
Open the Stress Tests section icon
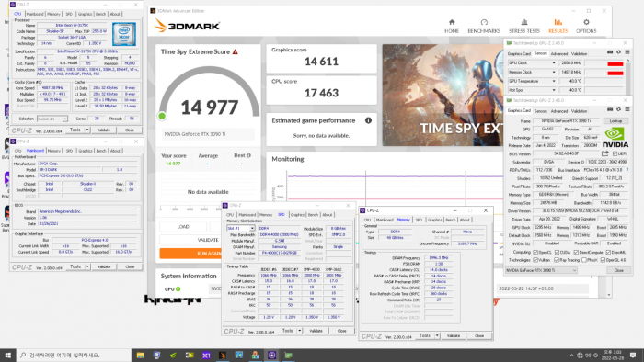pyautogui.click(x=524, y=22)
